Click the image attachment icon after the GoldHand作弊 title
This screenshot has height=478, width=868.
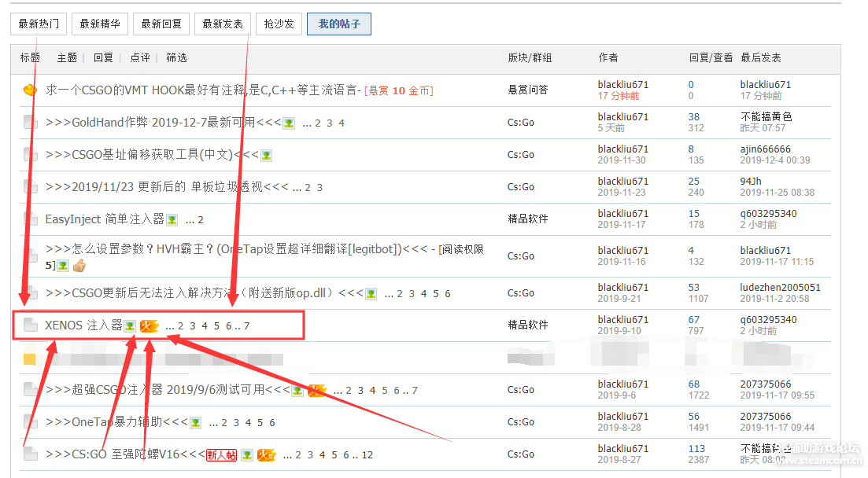pyautogui.click(x=289, y=123)
